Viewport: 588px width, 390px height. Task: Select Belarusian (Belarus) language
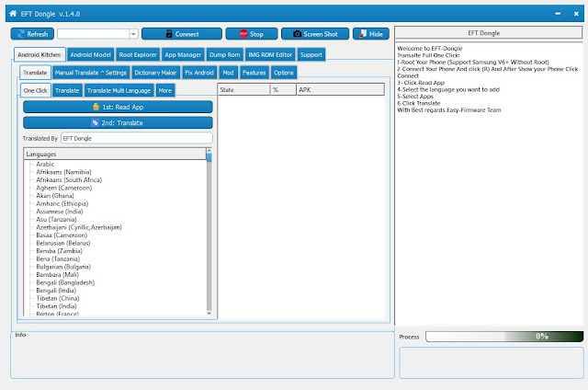point(63,243)
